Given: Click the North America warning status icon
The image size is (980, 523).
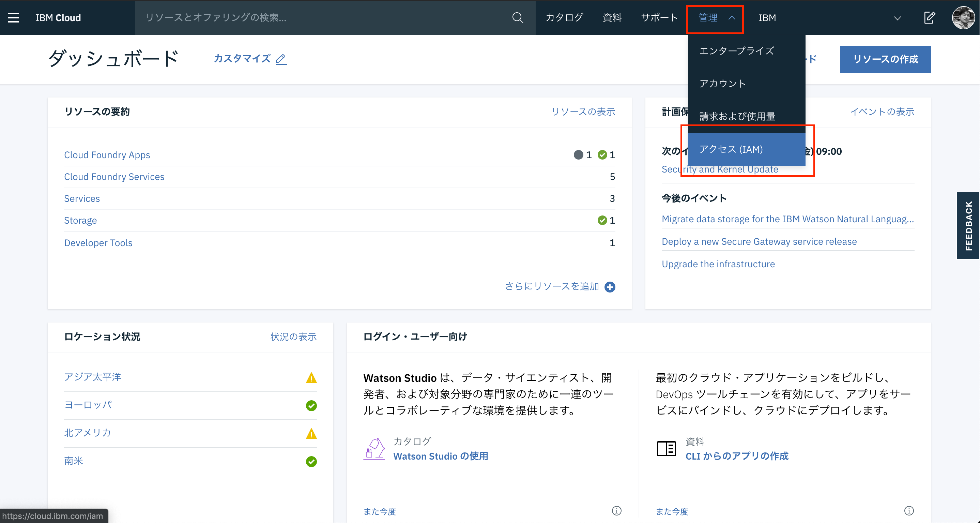Looking at the screenshot, I should point(311,434).
